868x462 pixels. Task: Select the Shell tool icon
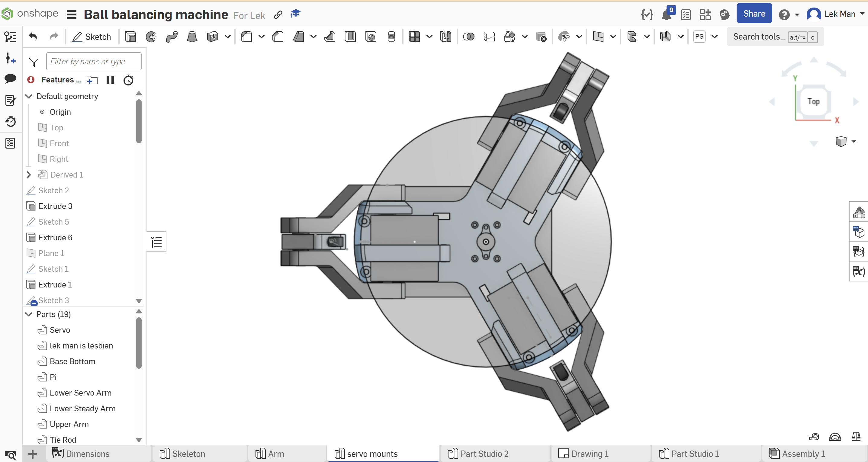pyautogui.click(x=350, y=37)
